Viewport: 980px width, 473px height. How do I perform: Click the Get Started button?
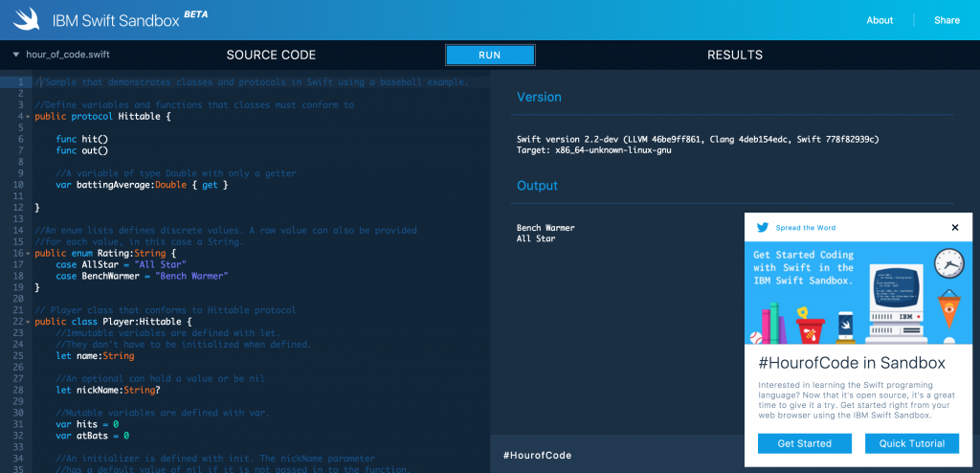pyautogui.click(x=804, y=443)
